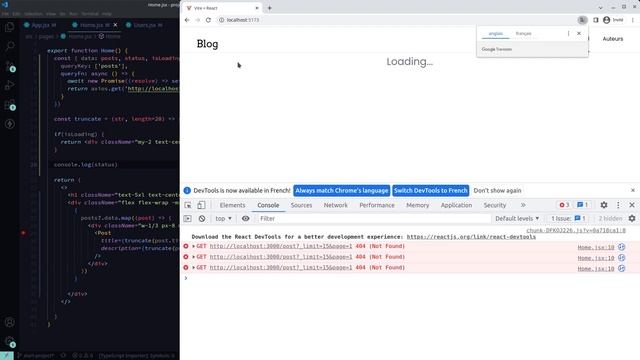Open the Auteurs navigation link
Viewport: 640px width, 360px height.
[x=613, y=39]
